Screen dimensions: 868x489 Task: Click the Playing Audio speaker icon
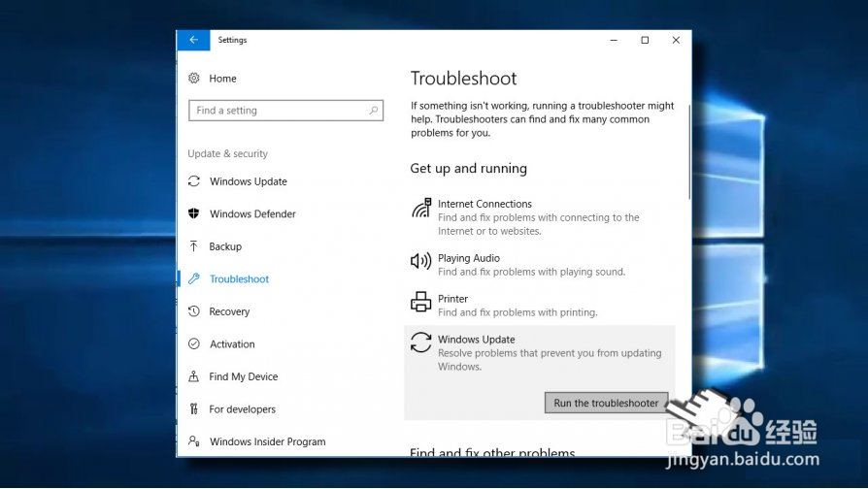(x=420, y=261)
